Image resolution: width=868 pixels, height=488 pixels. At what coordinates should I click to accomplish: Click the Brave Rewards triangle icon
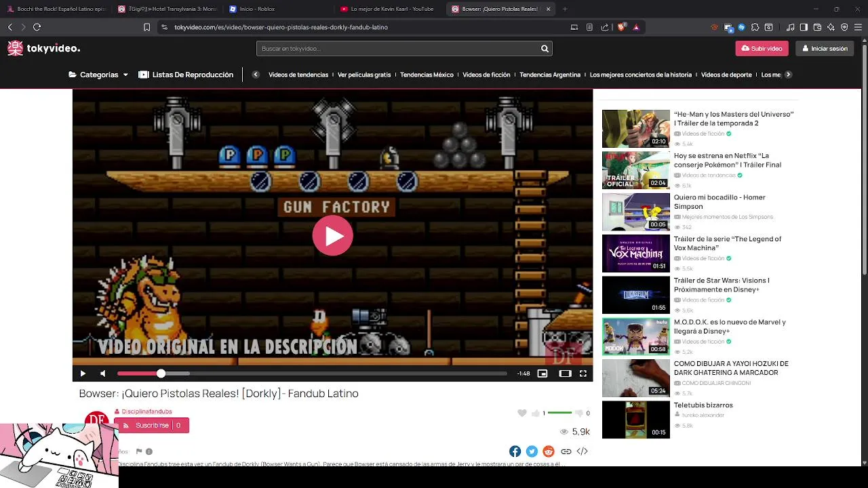[x=636, y=27]
